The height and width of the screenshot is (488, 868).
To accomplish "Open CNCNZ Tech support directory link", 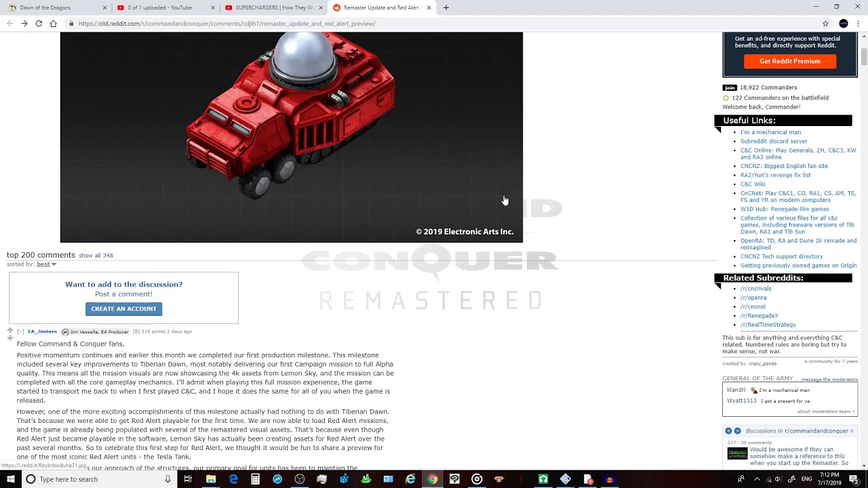I will pyautogui.click(x=781, y=256).
